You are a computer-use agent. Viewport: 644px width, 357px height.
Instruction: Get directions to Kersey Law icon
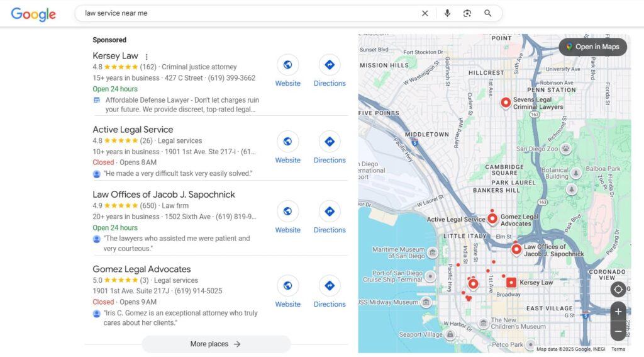(x=330, y=65)
